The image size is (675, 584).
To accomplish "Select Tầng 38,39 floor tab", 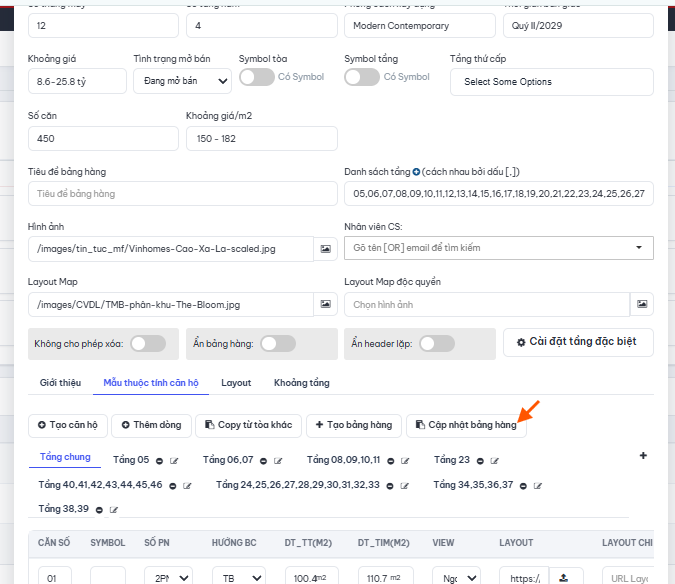I will [x=63, y=509].
